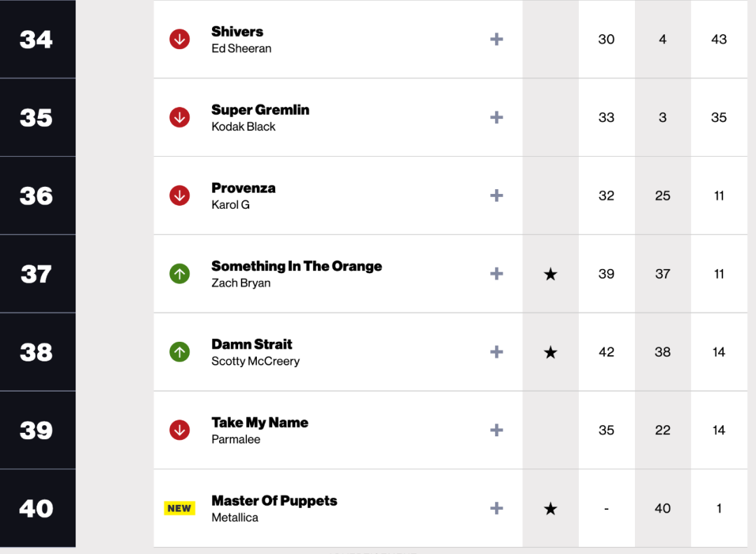756x554 pixels.
Task: Open Damn Strait details via plus icon
Action: tap(496, 352)
